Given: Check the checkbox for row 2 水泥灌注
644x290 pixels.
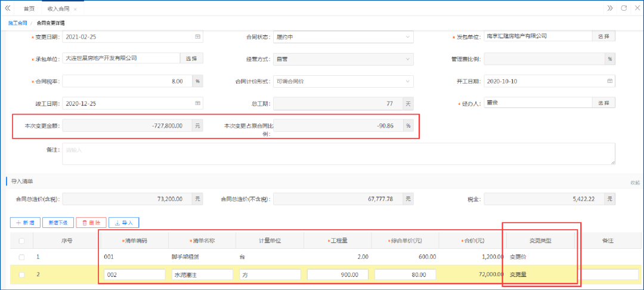Looking at the screenshot, I should 21,274.
